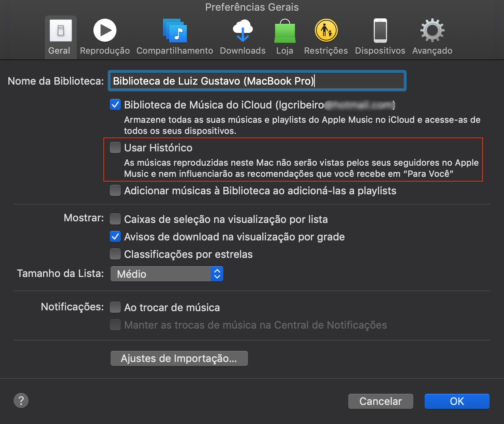This screenshot has width=504, height=424.
Task: Enable the Usar Histórico checkbox
Action: tap(115, 148)
